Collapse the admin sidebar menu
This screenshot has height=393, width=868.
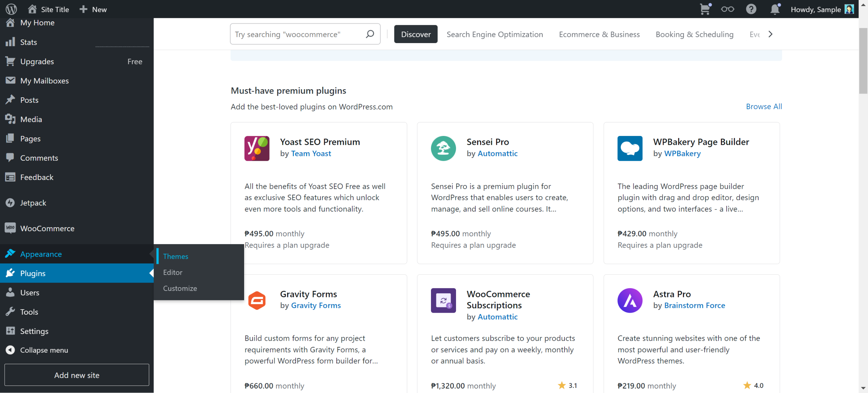pyautogui.click(x=44, y=350)
